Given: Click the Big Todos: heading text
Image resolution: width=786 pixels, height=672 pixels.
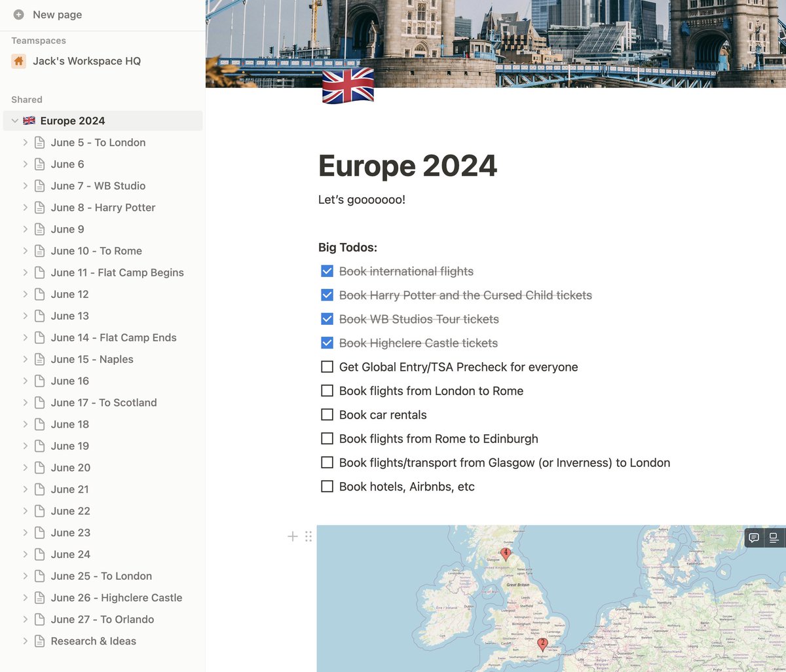Looking at the screenshot, I should [x=348, y=248].
